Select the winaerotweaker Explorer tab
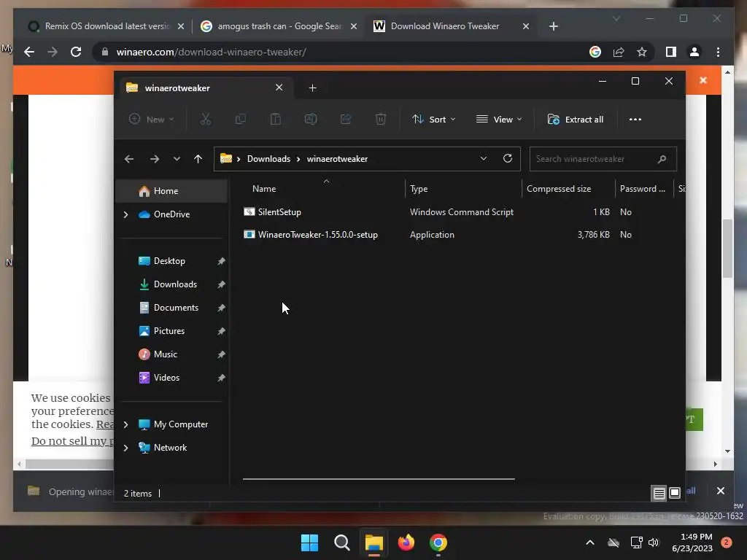 coord(205,87)
